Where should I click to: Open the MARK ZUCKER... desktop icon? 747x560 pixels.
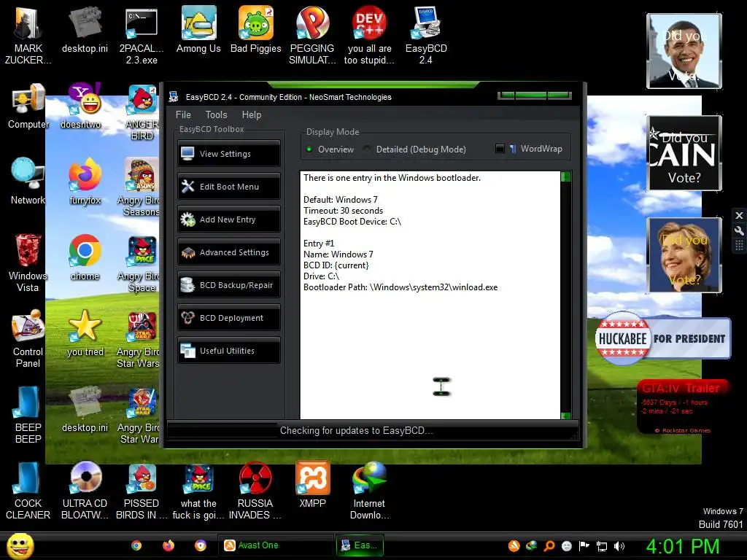(28, 36)
